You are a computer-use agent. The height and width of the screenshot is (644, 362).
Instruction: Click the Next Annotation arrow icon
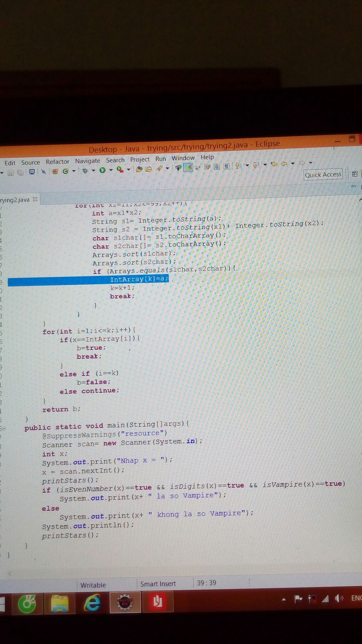point(239,166)
